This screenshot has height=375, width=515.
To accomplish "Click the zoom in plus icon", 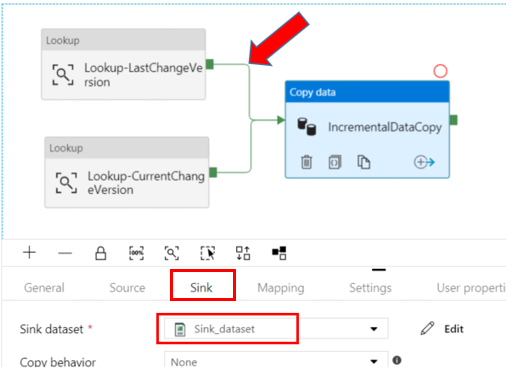I will pos(29,252).
